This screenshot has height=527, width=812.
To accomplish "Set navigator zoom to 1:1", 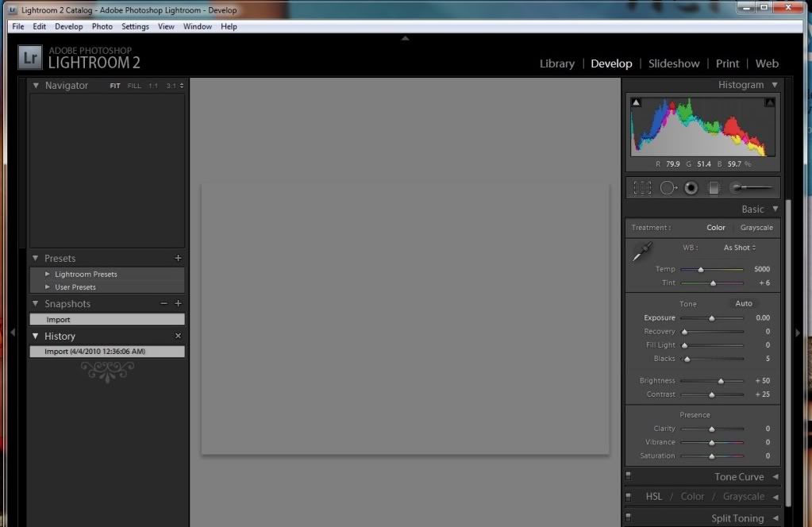I will 153,86.
